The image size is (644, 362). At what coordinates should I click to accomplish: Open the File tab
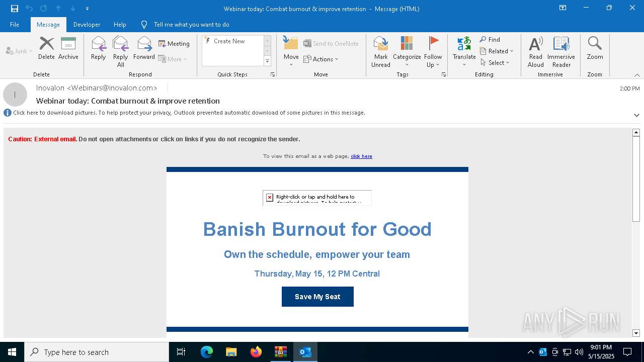coord(15,24)
